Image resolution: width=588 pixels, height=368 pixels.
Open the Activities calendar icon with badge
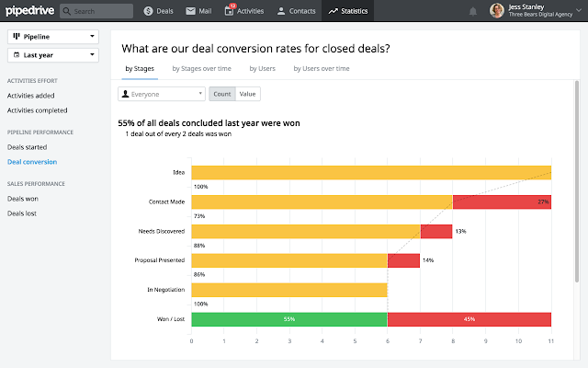point(229,10)
